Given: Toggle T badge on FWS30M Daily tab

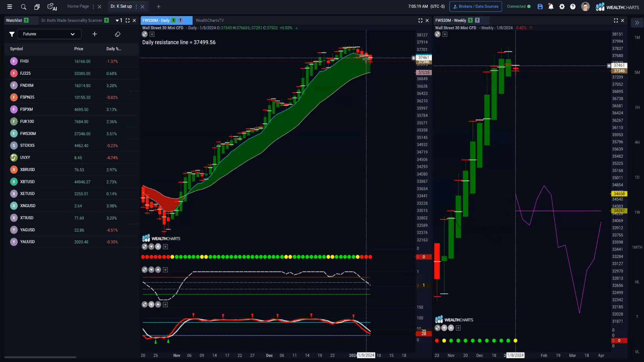Looking at the screenshot, I should point(180,20).
